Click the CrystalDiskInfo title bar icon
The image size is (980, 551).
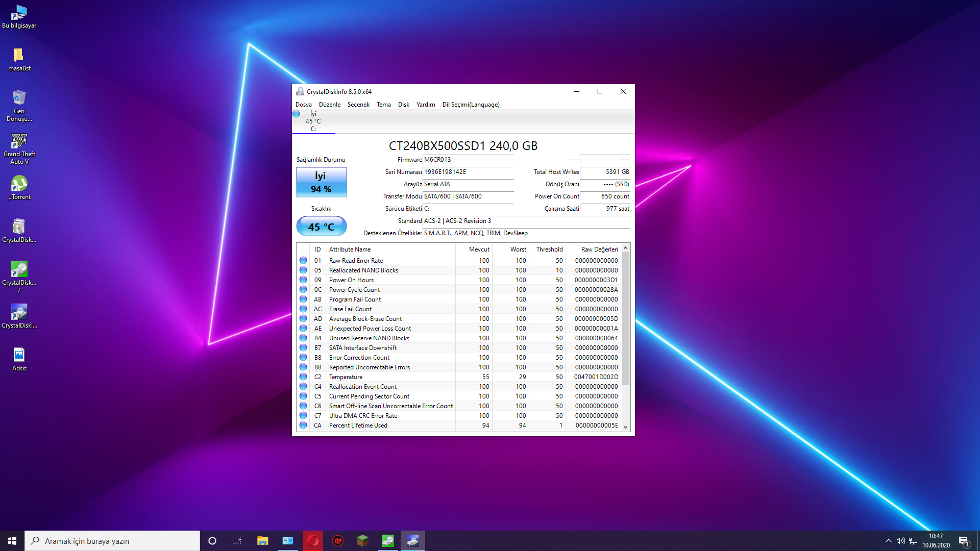click(x=300, y=91)
